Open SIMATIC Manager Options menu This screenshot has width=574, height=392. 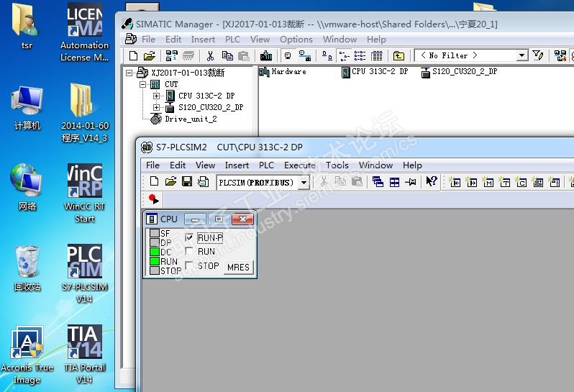296,39
